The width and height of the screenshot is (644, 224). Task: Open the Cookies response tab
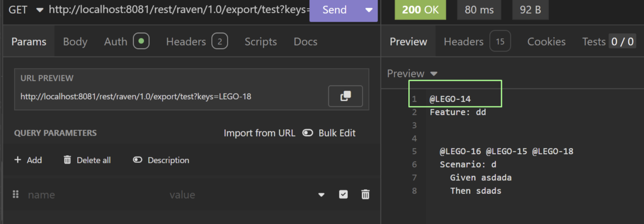pos(546,42)
